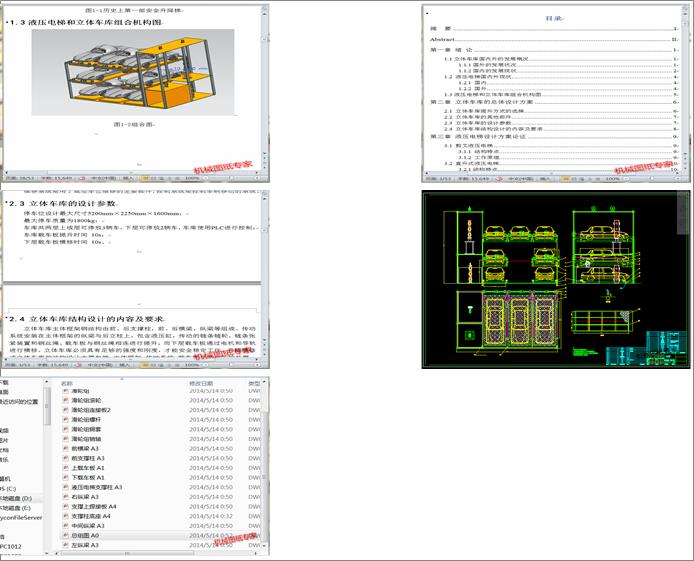694x561 pixels.
Task: Click the DWG icon beside 下载车板 A1
Action: click(66, 477)
